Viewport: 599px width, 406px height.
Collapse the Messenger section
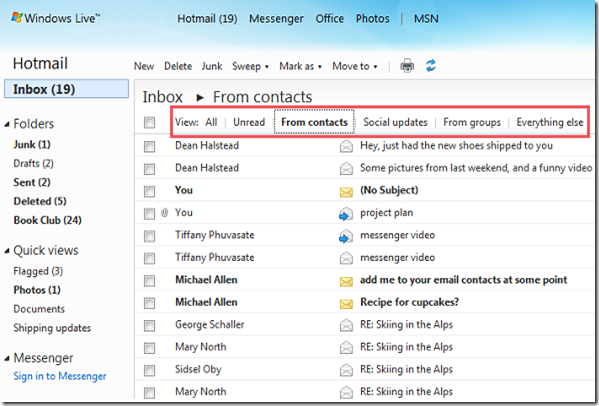[x=7, y=358]
